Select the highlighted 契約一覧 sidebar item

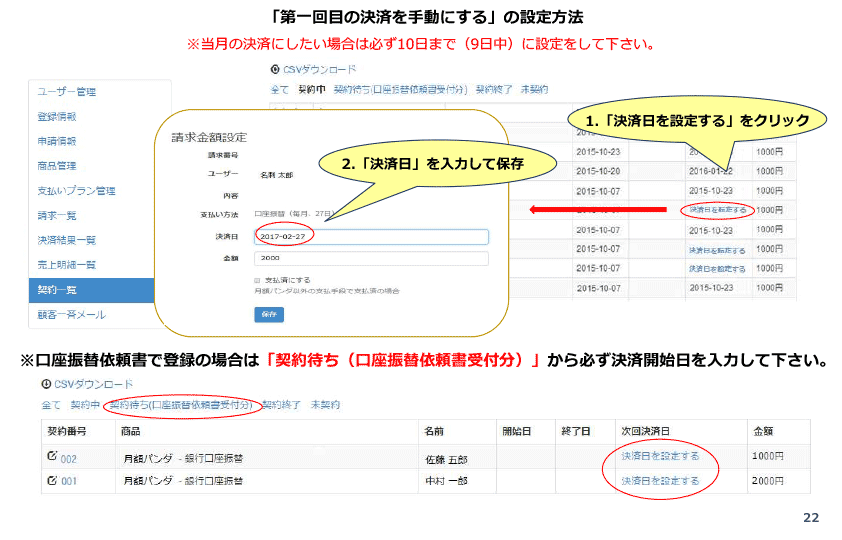pyautogui.click(x=57, y=290)
